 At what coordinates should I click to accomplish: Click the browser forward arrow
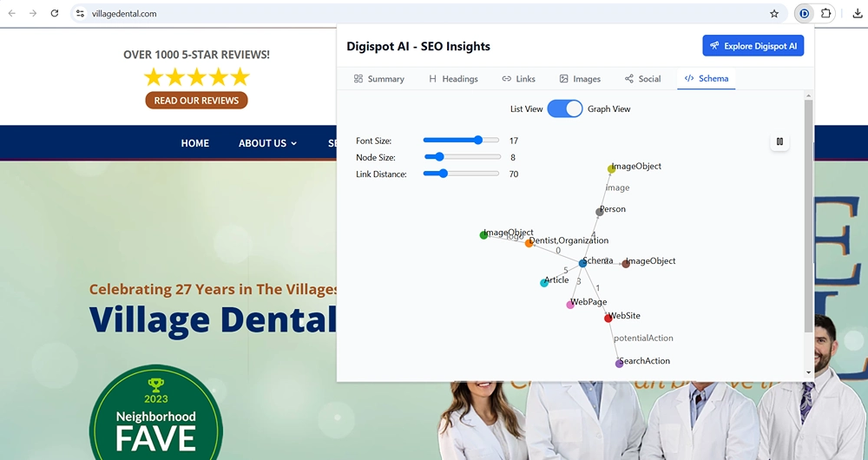coord(33,13)
